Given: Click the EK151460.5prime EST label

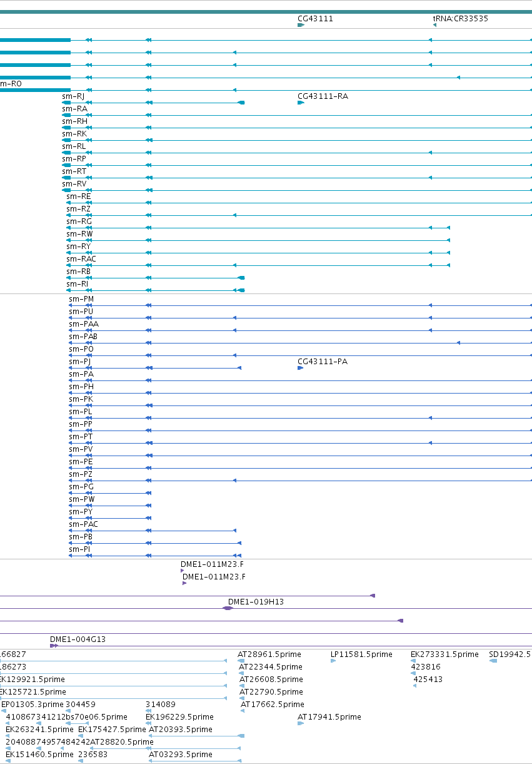Looking at the screenshot, I should coord(39,755).
